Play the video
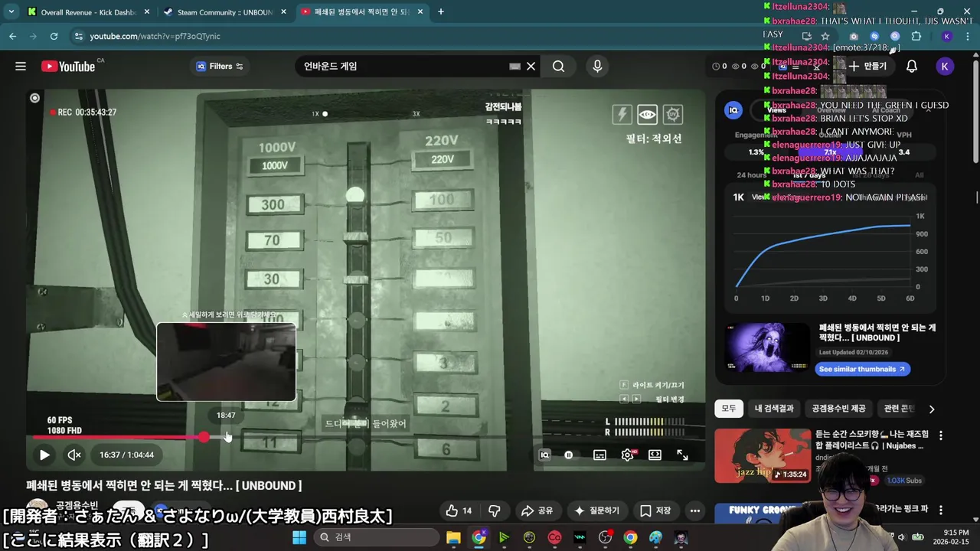Viewport: 980px width, 551px height. (x=44, y=455)
